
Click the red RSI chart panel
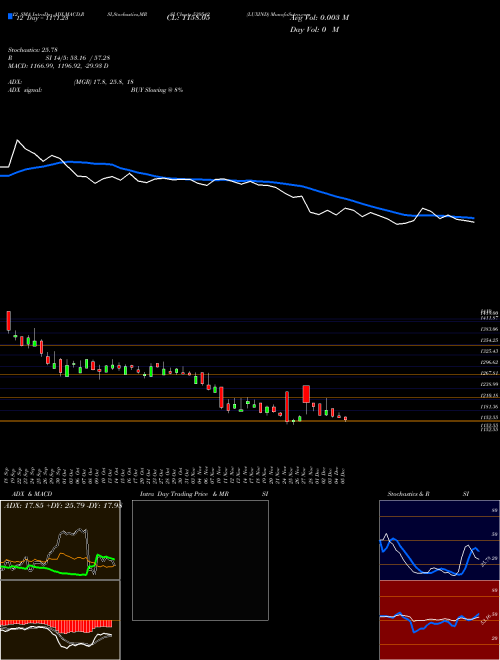[x=439, y=620]
